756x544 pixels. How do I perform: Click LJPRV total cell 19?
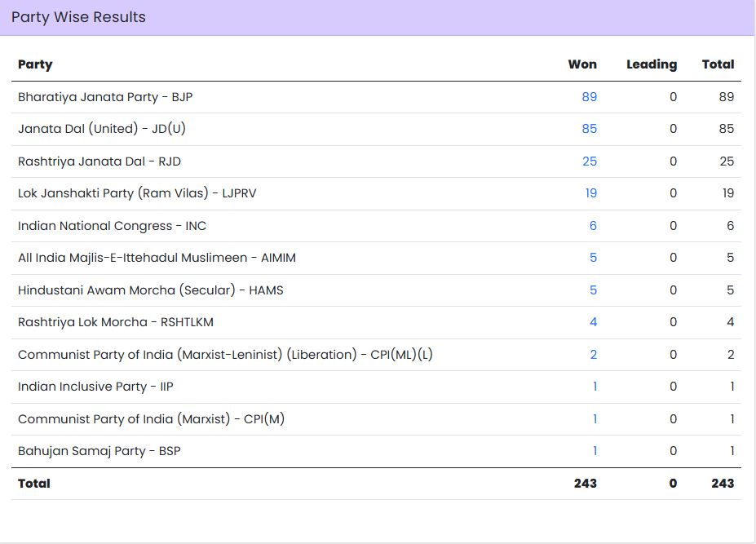point(728,193)
